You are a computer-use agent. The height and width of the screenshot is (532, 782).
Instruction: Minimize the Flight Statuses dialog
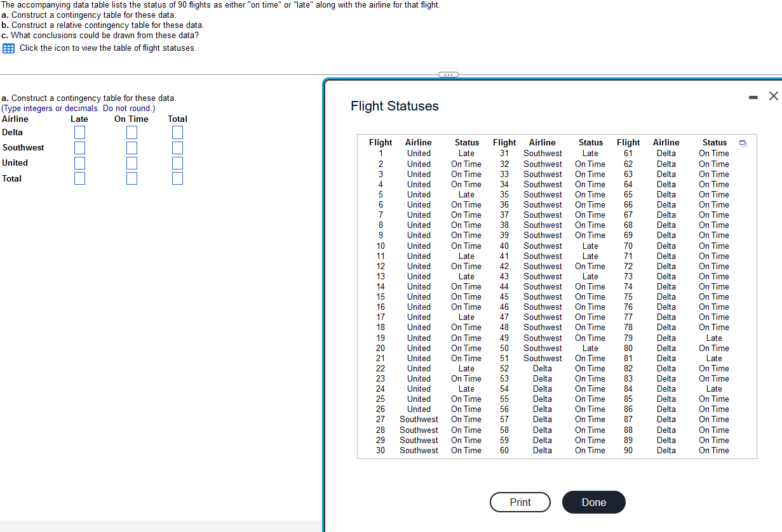[x=753, y=97]
